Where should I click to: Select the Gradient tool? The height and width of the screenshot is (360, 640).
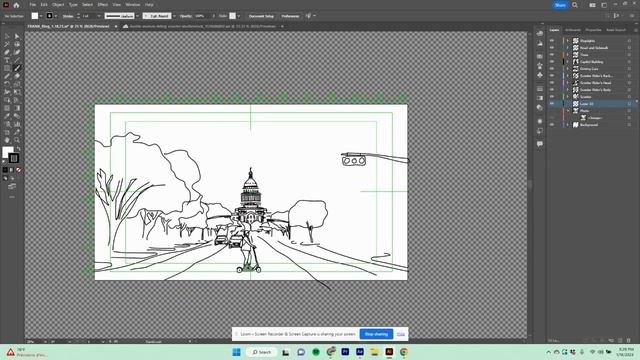click(17, 108)
